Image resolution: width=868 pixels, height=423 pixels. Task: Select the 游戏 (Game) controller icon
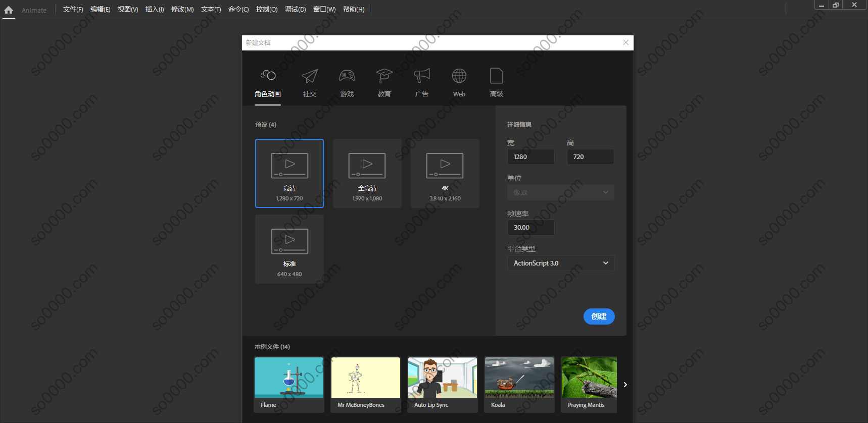click(347, 77)
